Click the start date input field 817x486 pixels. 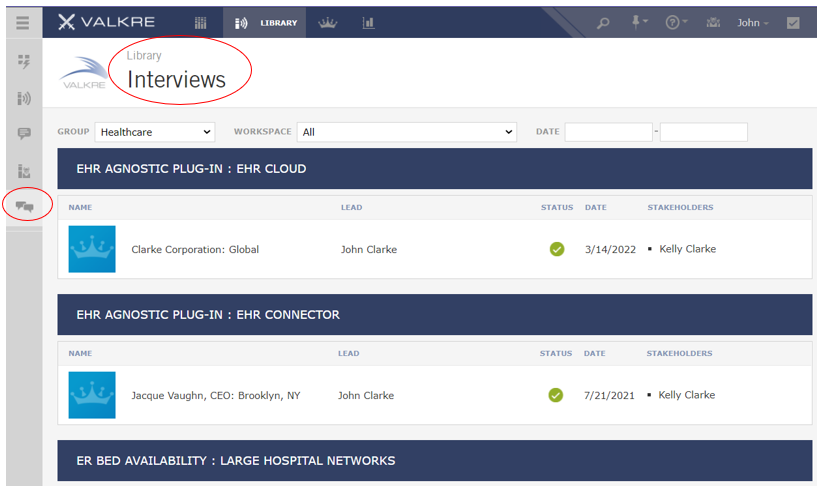point(609,132)
